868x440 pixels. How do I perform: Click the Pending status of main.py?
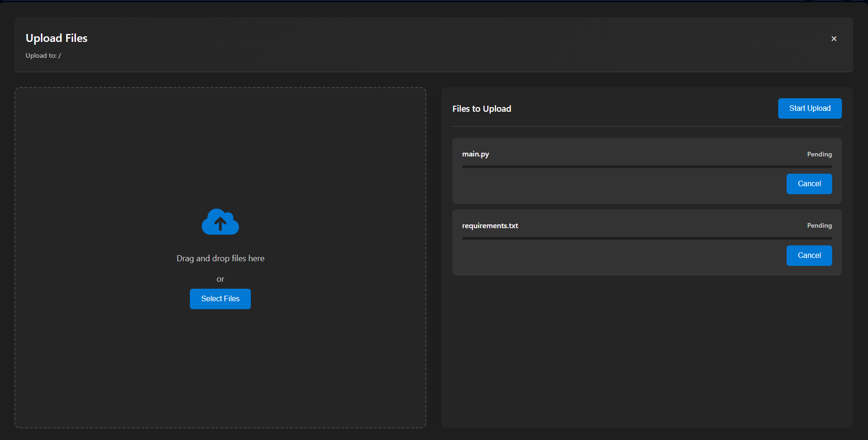coord(819,154)
